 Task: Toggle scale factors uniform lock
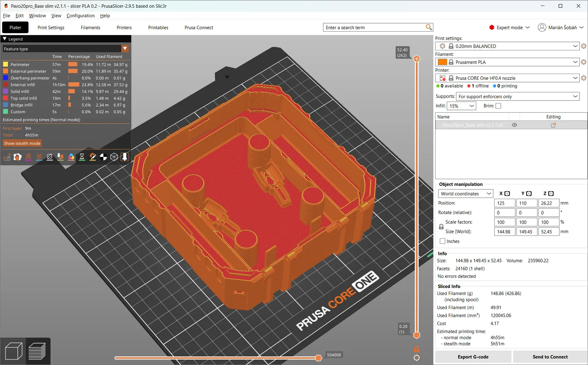tap(441, 227)
